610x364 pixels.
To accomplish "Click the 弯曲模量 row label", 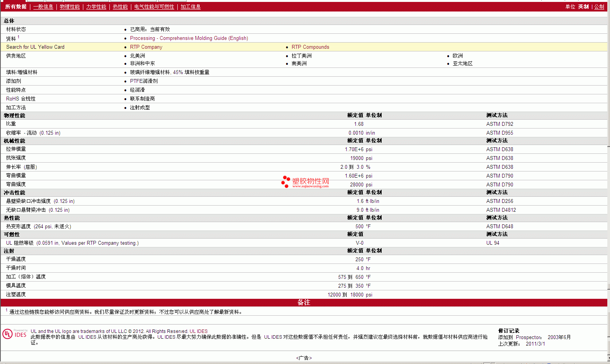I will [x=16, y=175].
